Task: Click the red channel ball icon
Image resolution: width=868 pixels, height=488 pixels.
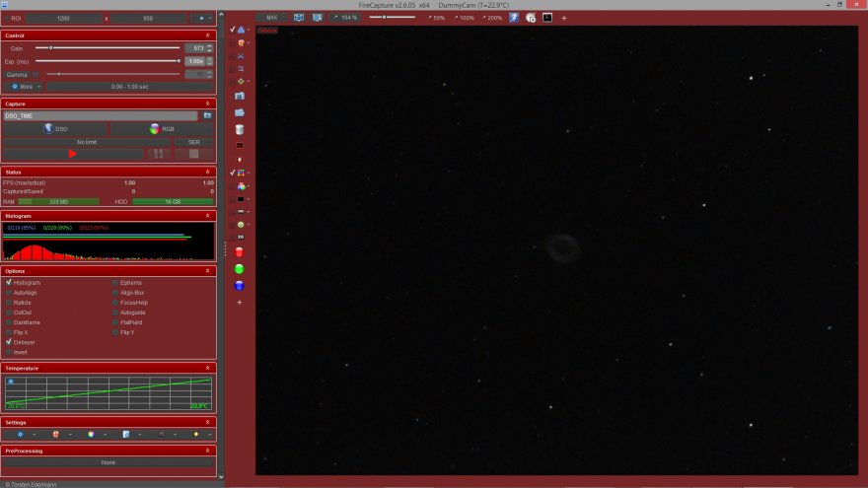Action: tap(239, 252)
